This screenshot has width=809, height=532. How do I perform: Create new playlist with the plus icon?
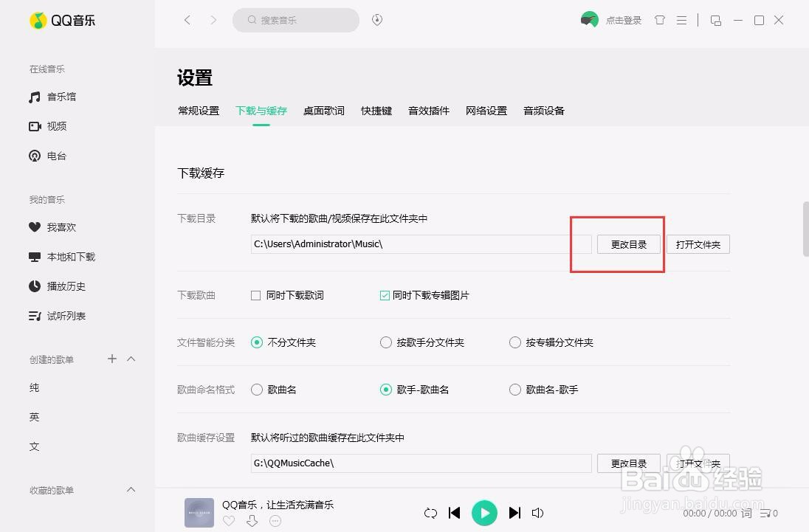click(x=111, y=359)
